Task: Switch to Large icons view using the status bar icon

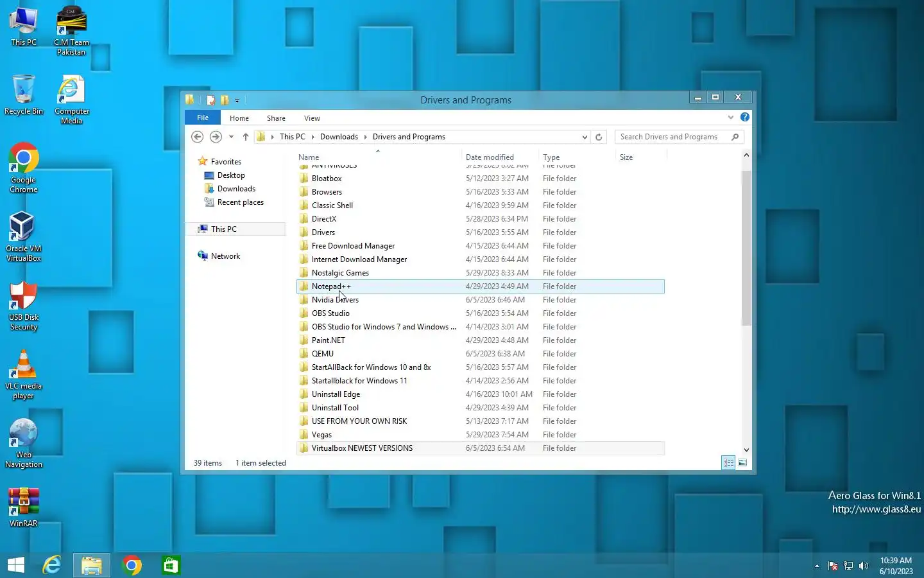Action: (742, 462)
